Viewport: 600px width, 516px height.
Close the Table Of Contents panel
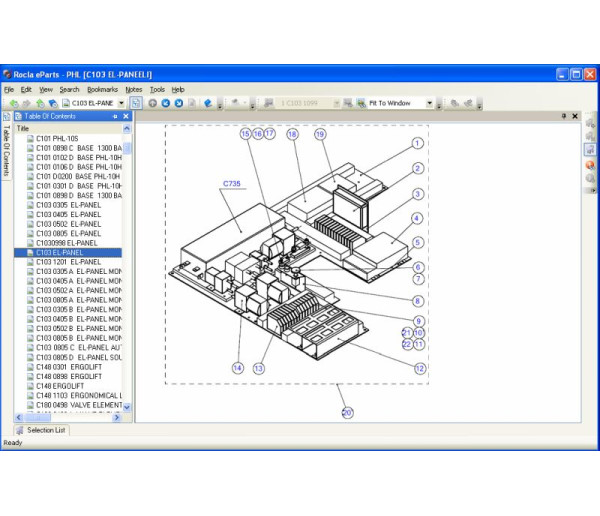(x=126, y=116)
